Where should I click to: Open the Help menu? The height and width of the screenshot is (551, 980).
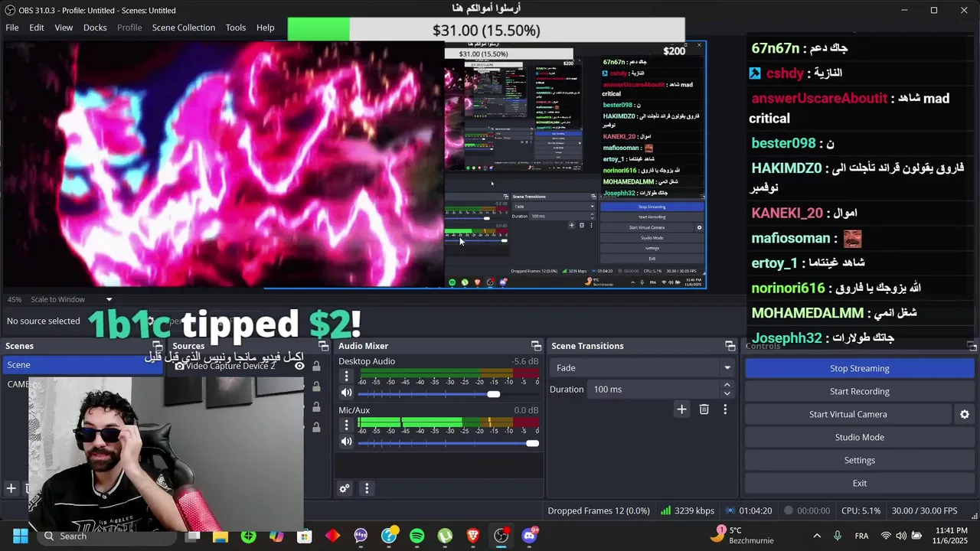[266, 28]
